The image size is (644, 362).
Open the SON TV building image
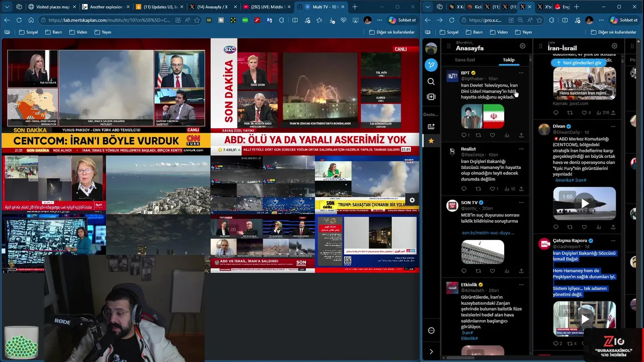(x=482, y=252)
